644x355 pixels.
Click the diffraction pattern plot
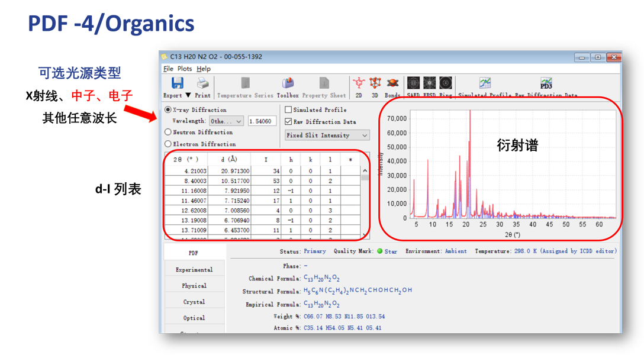pyautogui.click(x=513, y=164)
